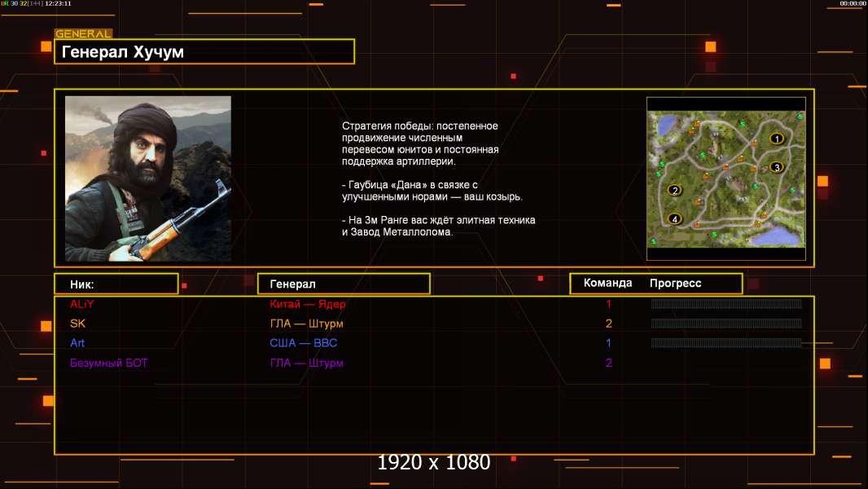Image resolution: width=868 pixels, height=489 pixels.
Task: Click team number in Art's row
Action: (x=608, y=343)
